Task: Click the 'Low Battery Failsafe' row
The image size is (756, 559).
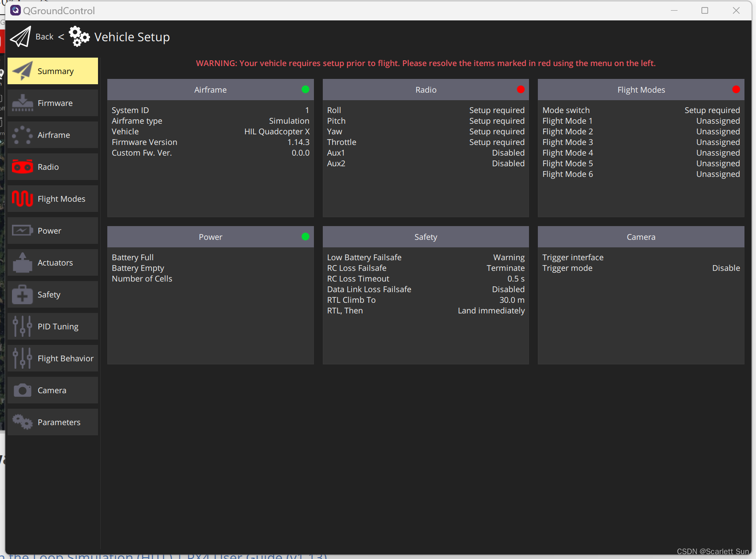Action: [426, 258]
